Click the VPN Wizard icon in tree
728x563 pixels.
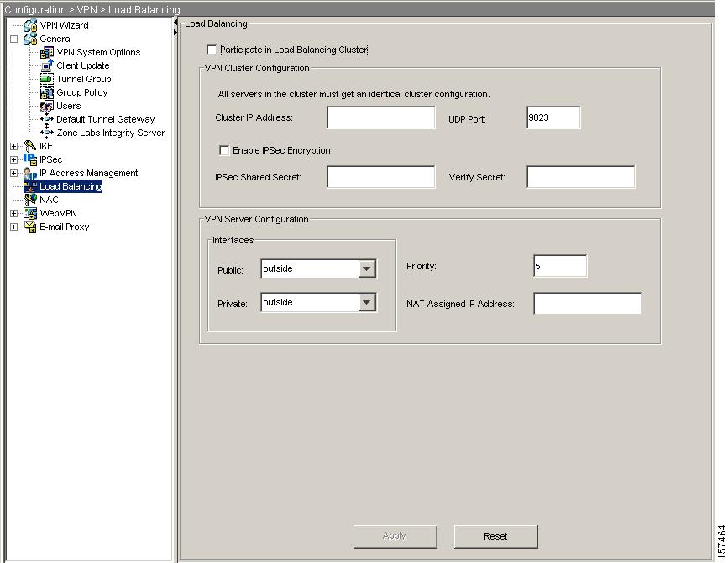(x=30, y=25)
